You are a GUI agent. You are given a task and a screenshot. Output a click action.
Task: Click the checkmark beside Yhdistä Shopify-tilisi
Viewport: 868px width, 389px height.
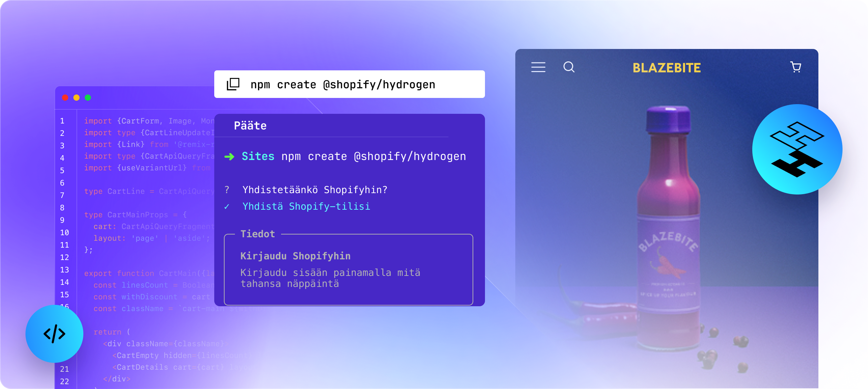tap(227, 207)
